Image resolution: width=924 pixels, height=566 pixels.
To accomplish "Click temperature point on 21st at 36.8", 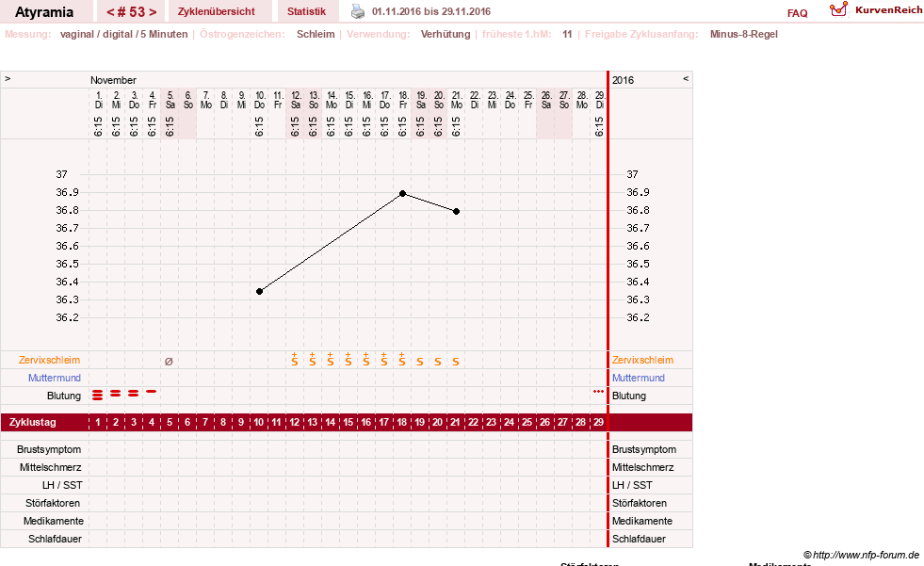I will [456, 212].
